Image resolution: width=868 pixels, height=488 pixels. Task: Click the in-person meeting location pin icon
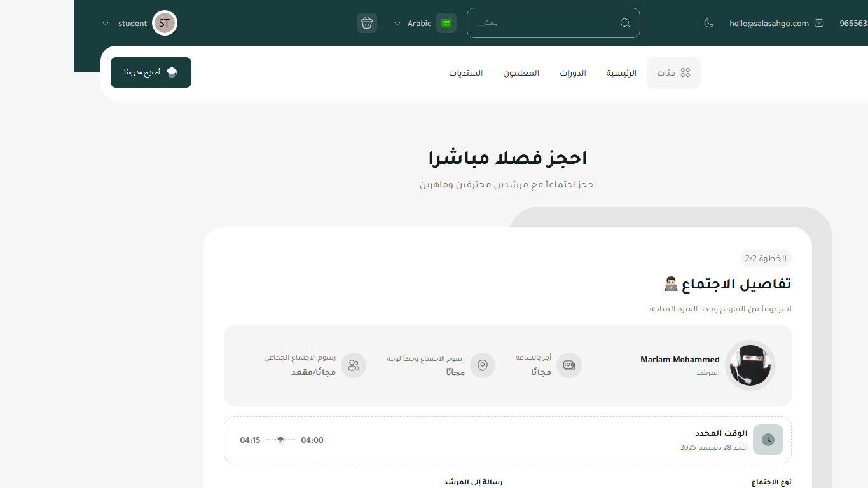(483, 365)
